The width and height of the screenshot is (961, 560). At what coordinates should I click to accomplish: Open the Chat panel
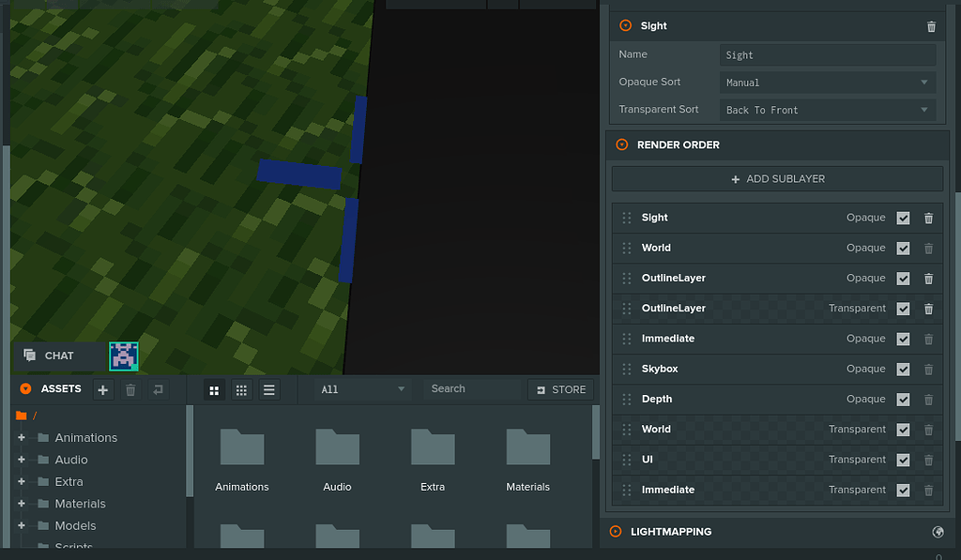51,356
